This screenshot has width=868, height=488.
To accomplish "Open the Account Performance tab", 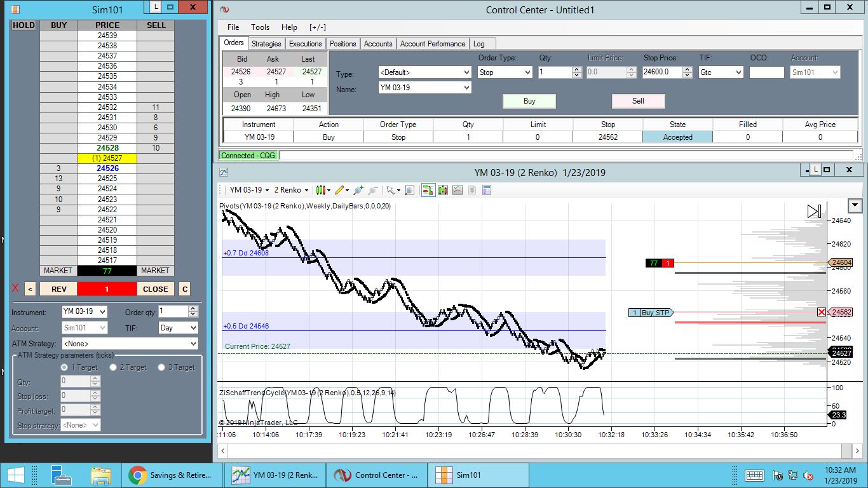I will [x=433, y=44].
